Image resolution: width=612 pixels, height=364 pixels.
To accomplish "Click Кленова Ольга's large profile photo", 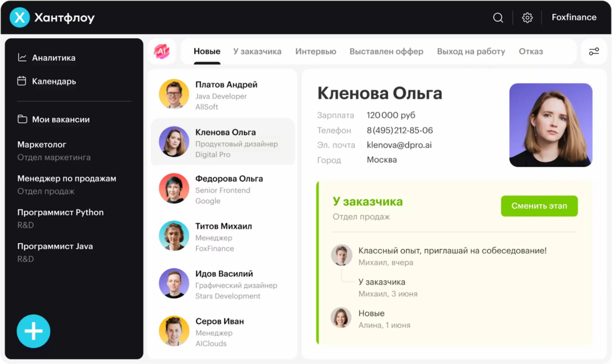I will click(550, 125).
